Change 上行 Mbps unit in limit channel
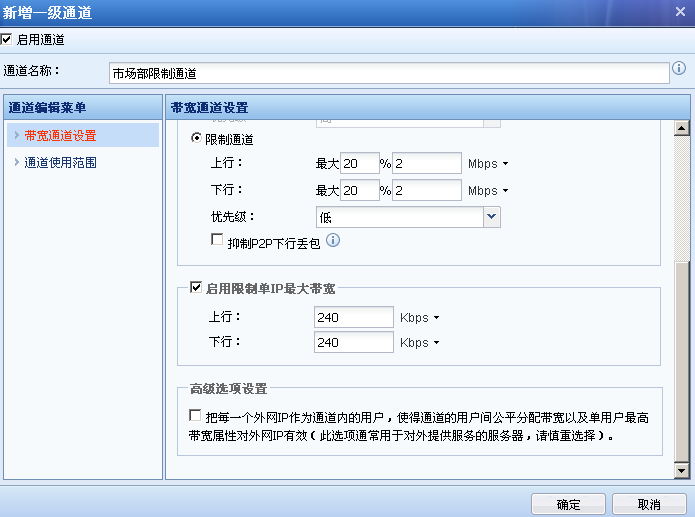 488,163
